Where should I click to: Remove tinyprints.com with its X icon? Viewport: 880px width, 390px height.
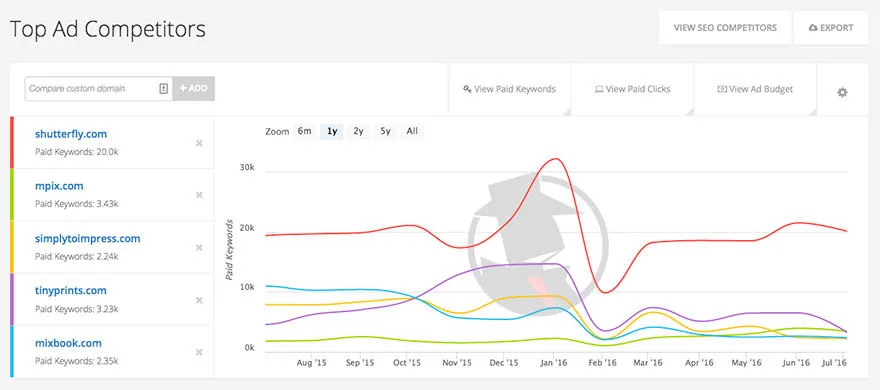199,300
